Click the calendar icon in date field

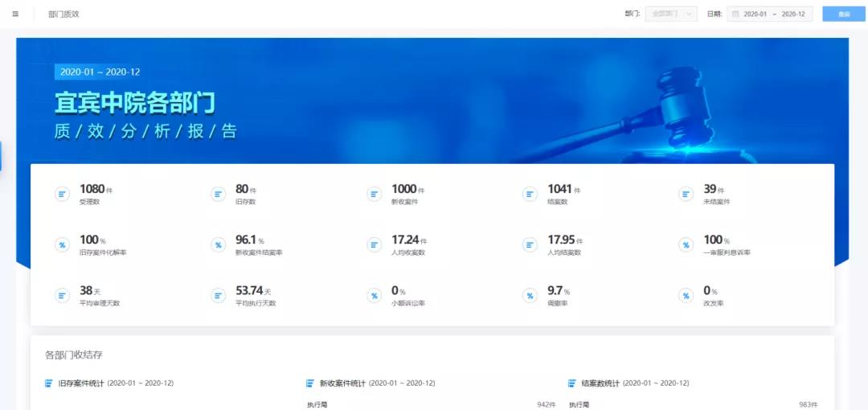[x=735, y=14]
